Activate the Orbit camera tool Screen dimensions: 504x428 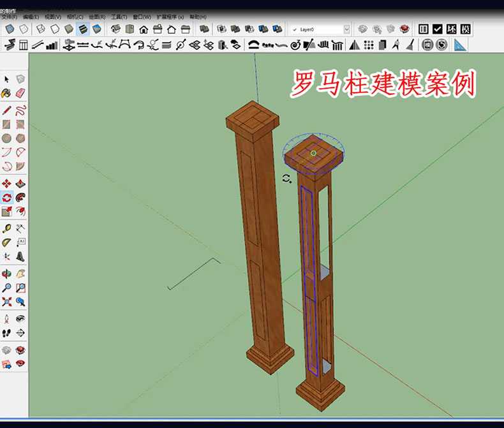[x=7, y=274]
